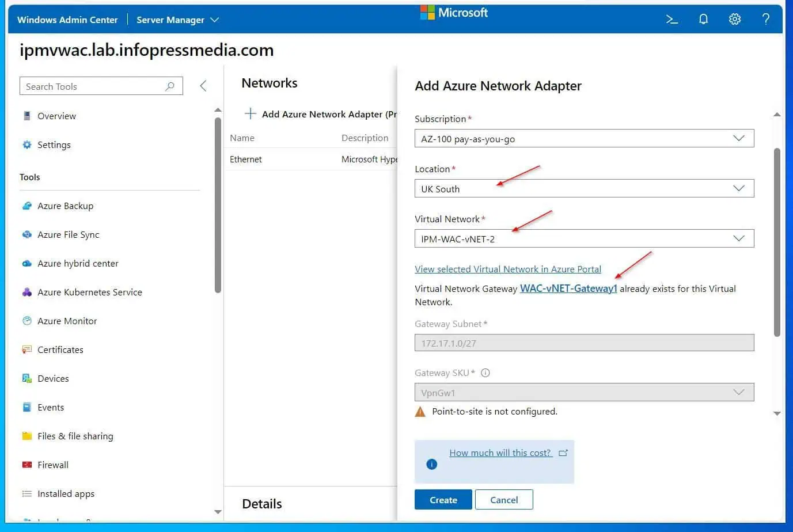Open Installed apps tool

click(66, 493)
